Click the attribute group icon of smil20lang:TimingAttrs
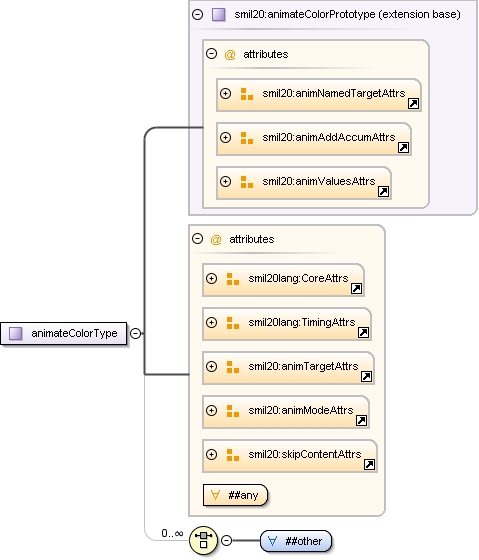Screen dimensions: 479x560 click(233, 323)
